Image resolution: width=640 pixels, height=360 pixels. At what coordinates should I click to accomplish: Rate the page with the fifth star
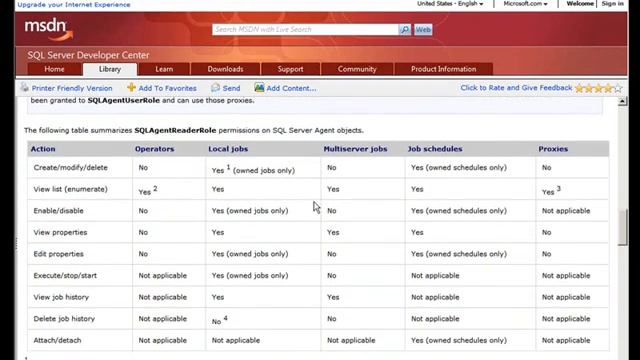pos(618,88)
